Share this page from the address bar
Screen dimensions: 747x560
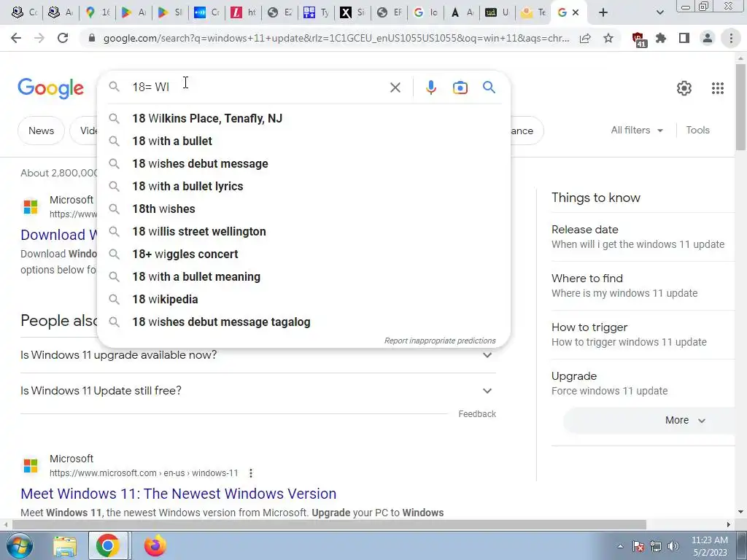585,38
